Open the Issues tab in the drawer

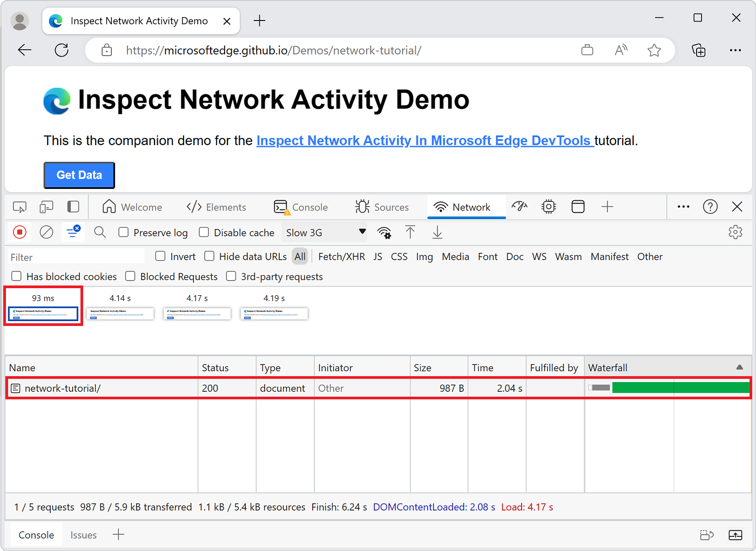pos(83,535)
